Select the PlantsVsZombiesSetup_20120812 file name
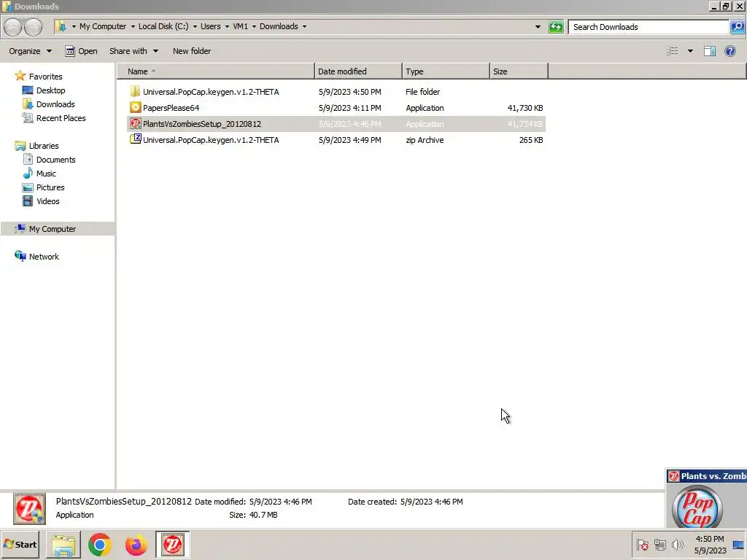The image size is (747, 560). point(202,124)
